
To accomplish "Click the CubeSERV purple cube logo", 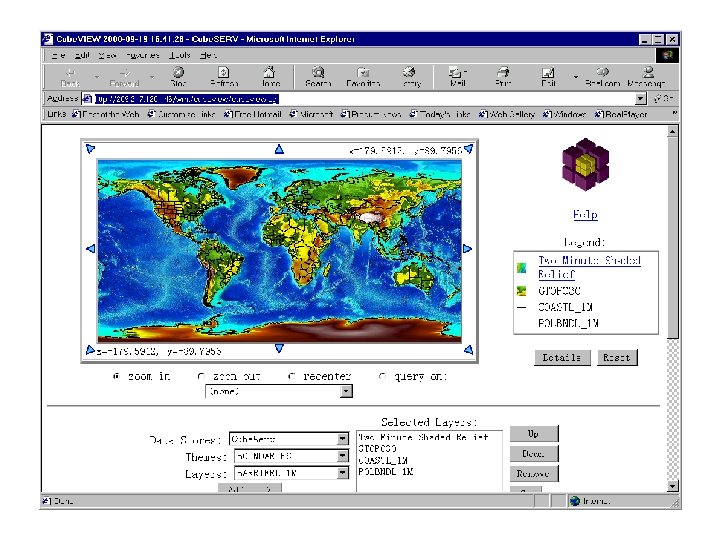I will coord(585,164).
